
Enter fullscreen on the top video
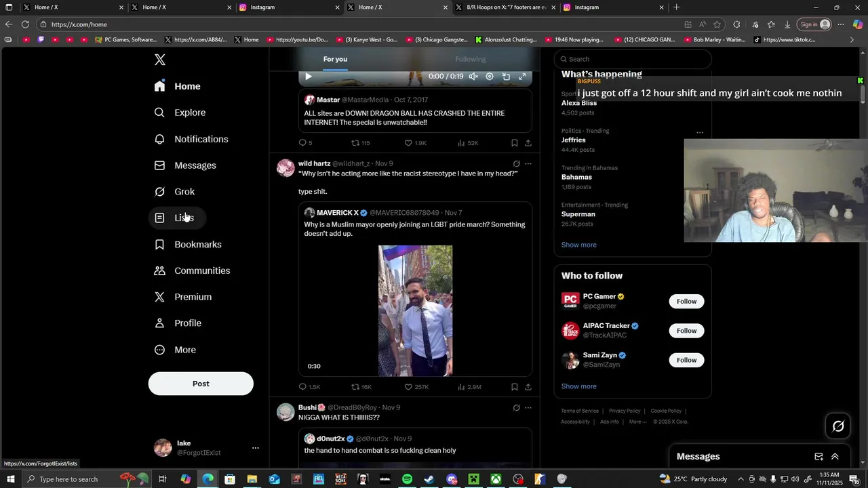522,77
